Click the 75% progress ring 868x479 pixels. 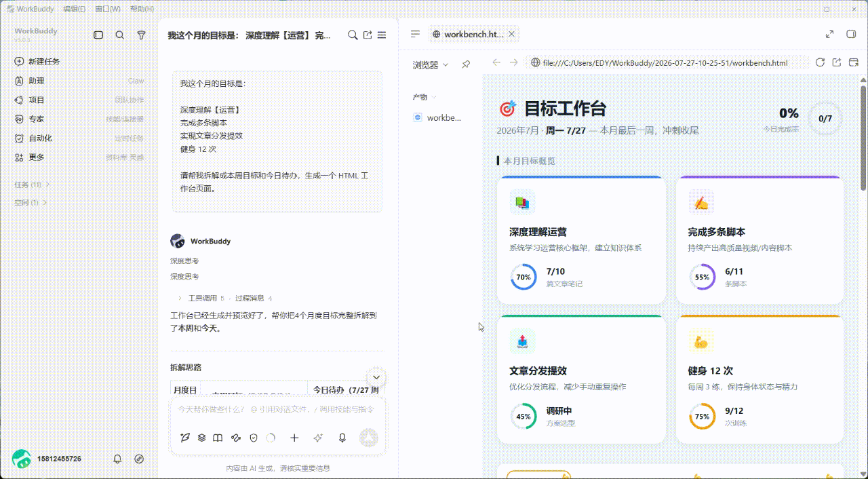(702, 417)
